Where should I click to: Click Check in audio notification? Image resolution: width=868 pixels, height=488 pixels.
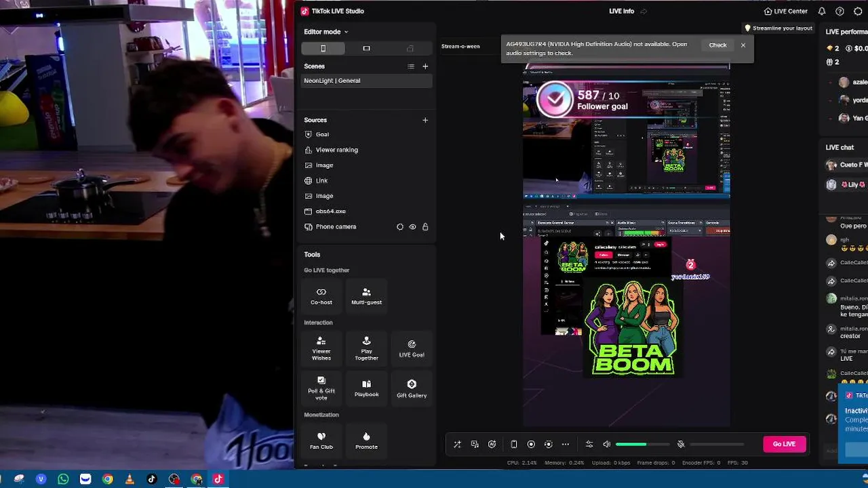(717, 45)
